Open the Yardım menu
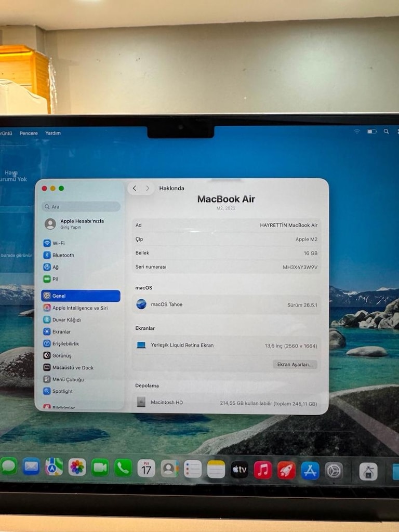 [53, 133]
